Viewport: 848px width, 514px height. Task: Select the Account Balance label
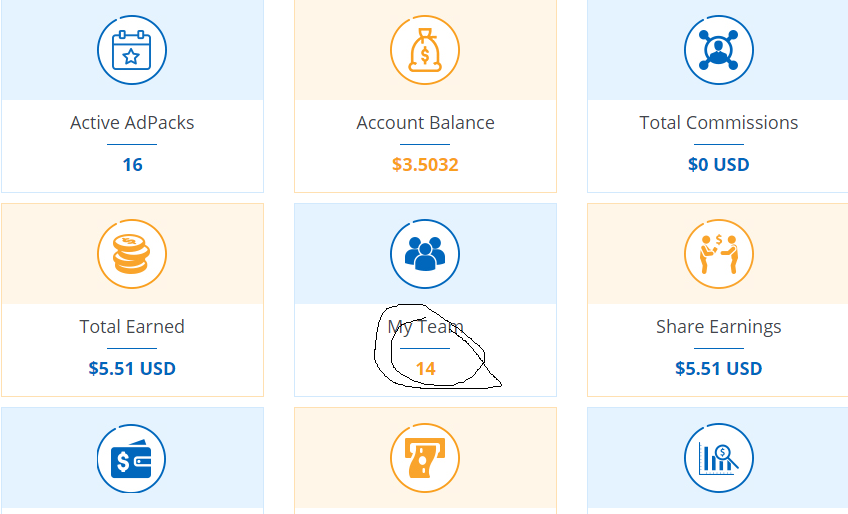pos(425,123)
